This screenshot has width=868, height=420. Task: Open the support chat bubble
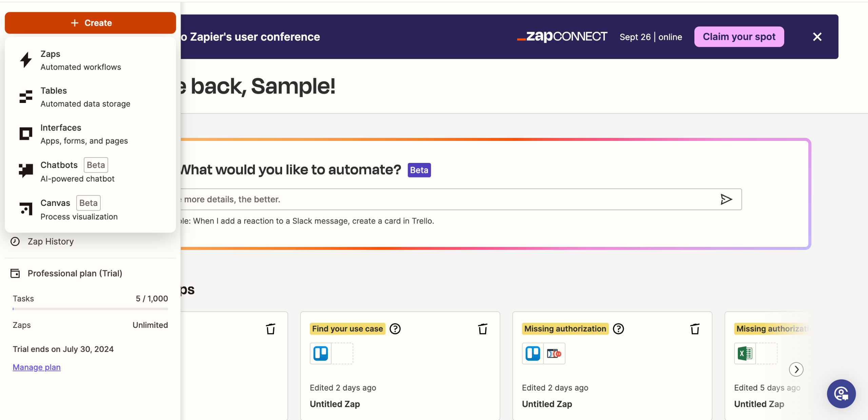[x=841, y=394]
